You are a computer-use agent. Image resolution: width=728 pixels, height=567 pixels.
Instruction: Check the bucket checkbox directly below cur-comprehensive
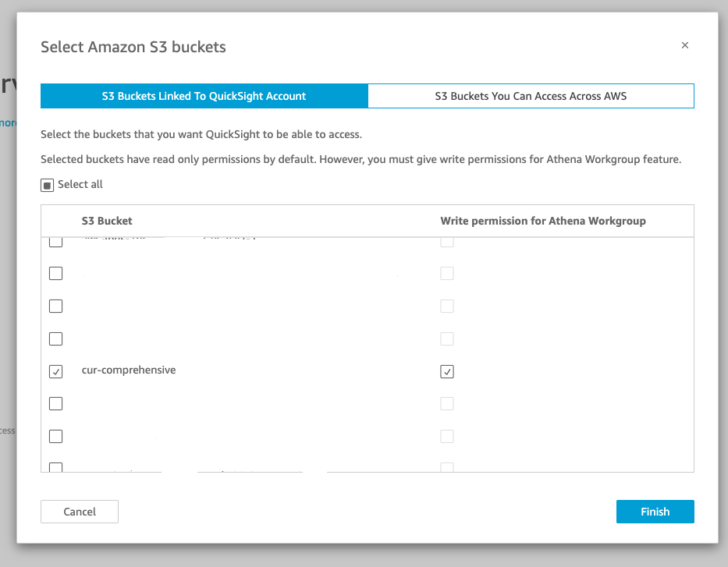pos(55,404)
